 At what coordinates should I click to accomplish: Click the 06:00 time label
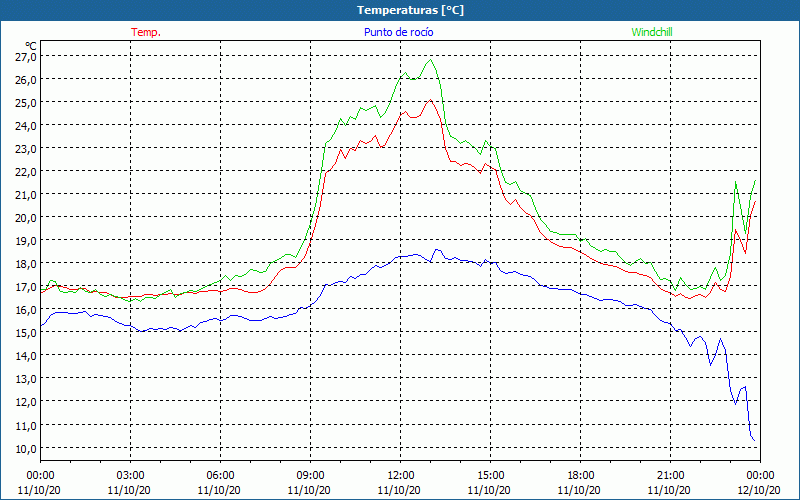click(x=220, y=476)
